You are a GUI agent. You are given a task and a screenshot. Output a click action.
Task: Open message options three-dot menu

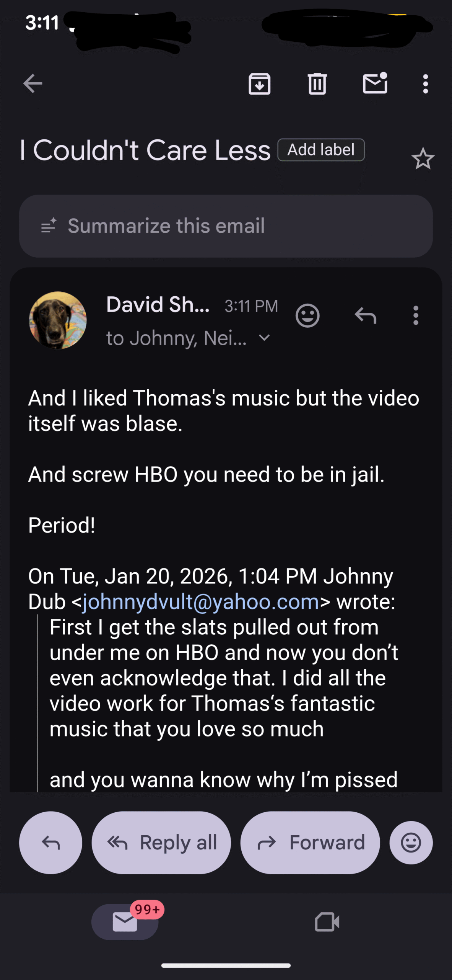point(416,316)
